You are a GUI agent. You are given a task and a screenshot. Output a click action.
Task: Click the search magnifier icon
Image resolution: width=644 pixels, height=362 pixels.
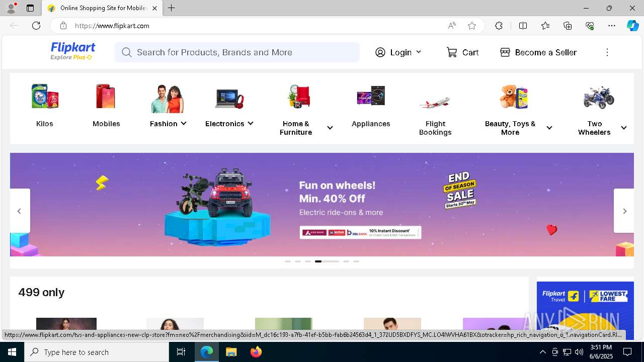(x=127, y=52)
